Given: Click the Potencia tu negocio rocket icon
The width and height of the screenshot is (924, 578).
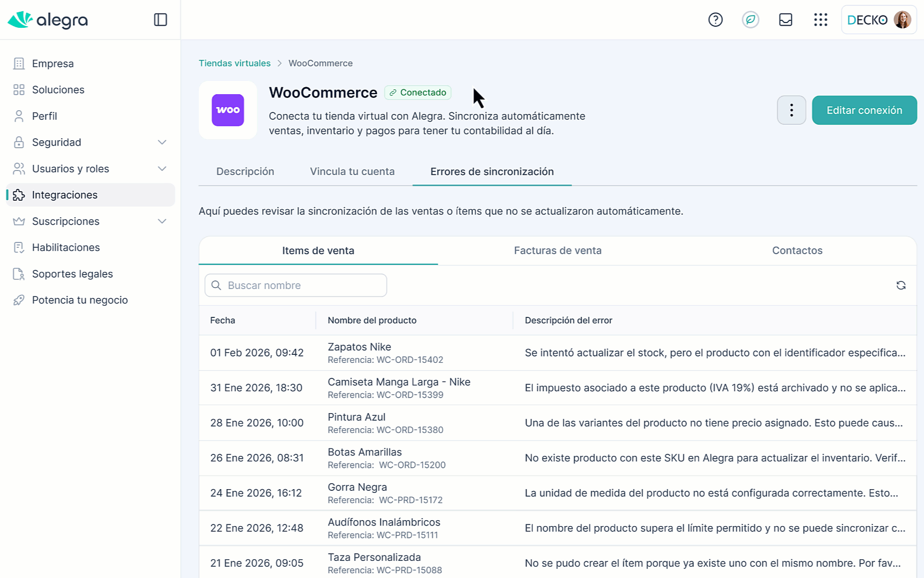Looking at the screenshot, I should pyautogui.click(x=19, y=300).
